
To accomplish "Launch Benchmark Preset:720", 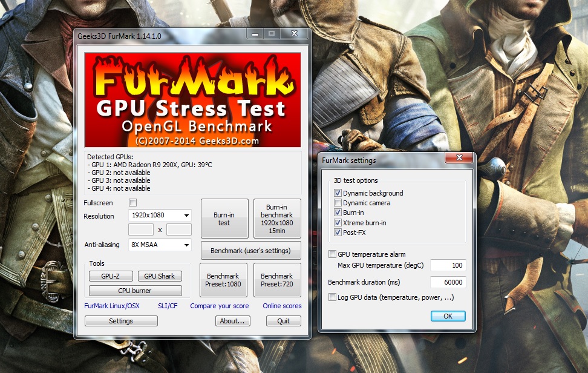I will (276, 280).
